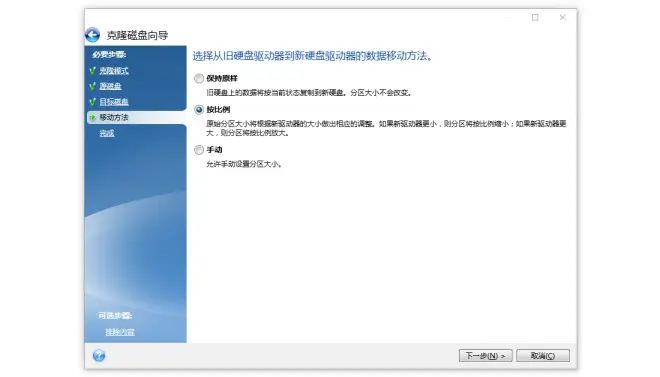Jump to the 目标磁盘 step in sidebar

click(x=114, y=102)
